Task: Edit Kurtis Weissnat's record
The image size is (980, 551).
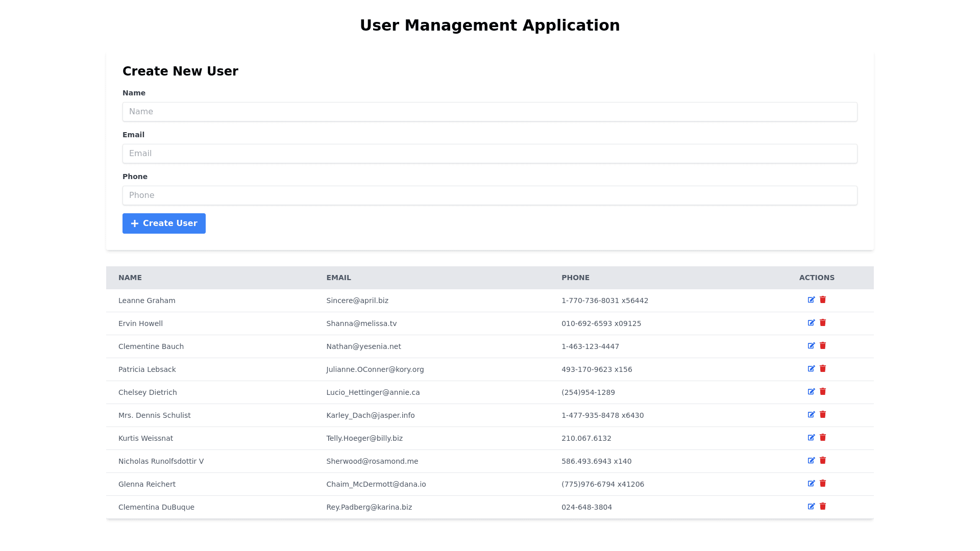Action: [811, 438]
